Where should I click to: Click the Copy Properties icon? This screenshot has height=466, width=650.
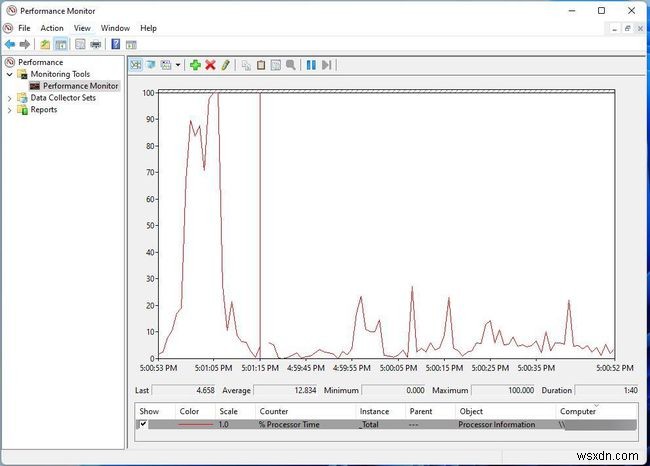click(x=246, y=65)
